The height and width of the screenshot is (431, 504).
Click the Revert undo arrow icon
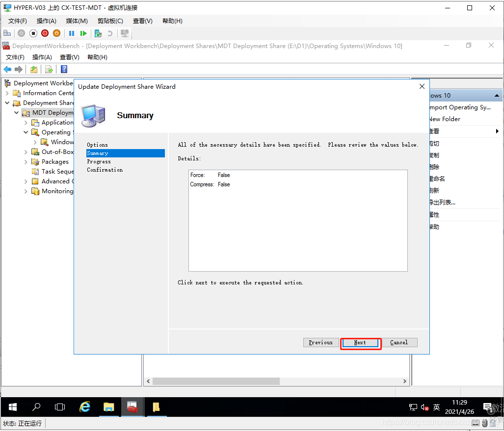click(x=110, y=33)
